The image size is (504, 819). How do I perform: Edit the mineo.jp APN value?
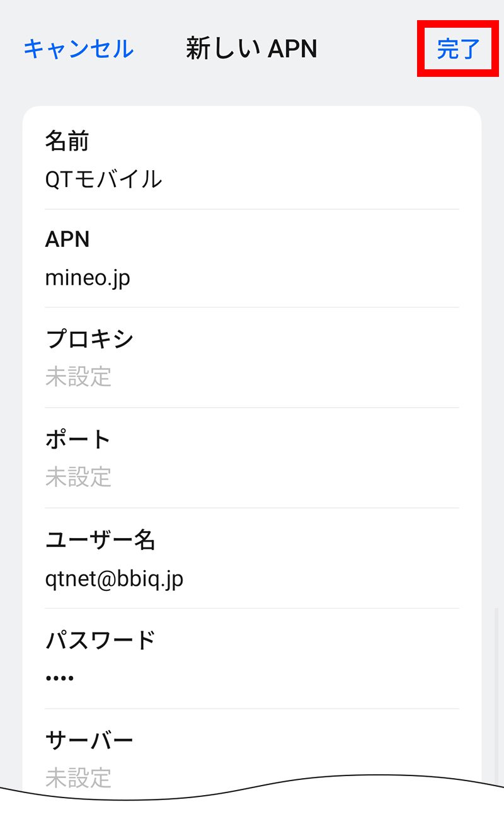pos(88,277)
